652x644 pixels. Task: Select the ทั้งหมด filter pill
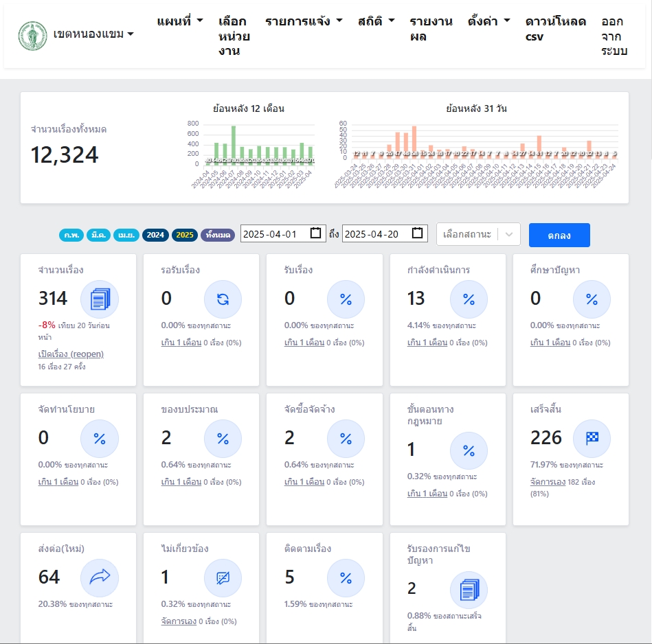[218, 235]
